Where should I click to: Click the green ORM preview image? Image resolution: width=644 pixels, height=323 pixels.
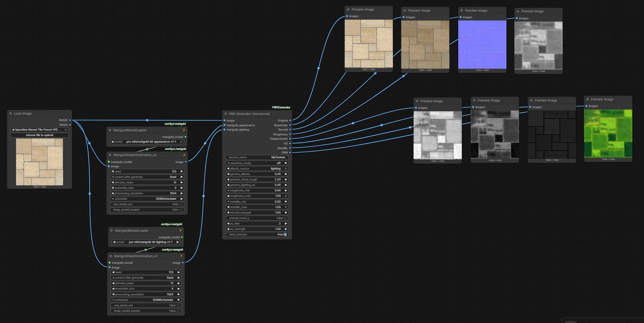click(608, 133)
